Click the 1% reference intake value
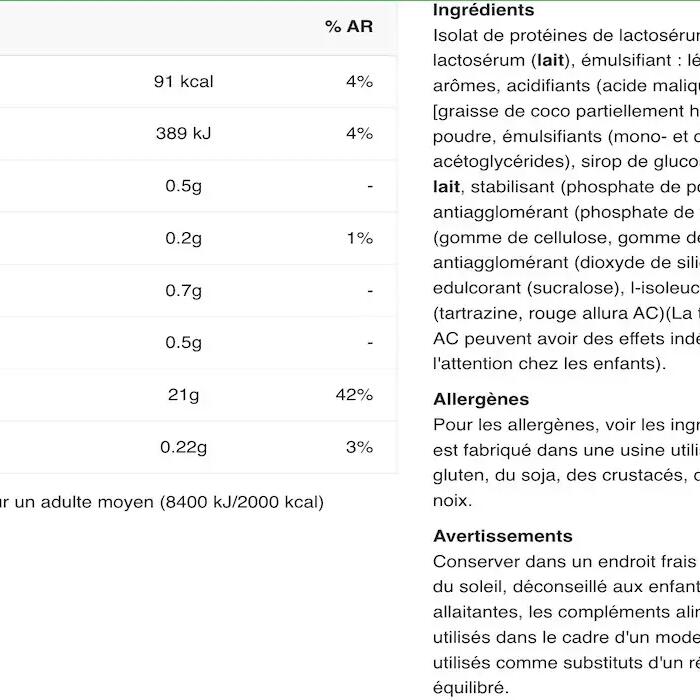The height and width of the screenshot is (700, 700). 360,238
